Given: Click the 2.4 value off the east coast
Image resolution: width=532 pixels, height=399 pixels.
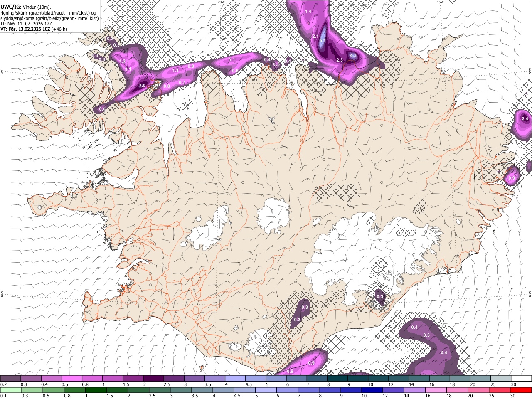Looking at the screenshot, I should click(x=525, y=119).
